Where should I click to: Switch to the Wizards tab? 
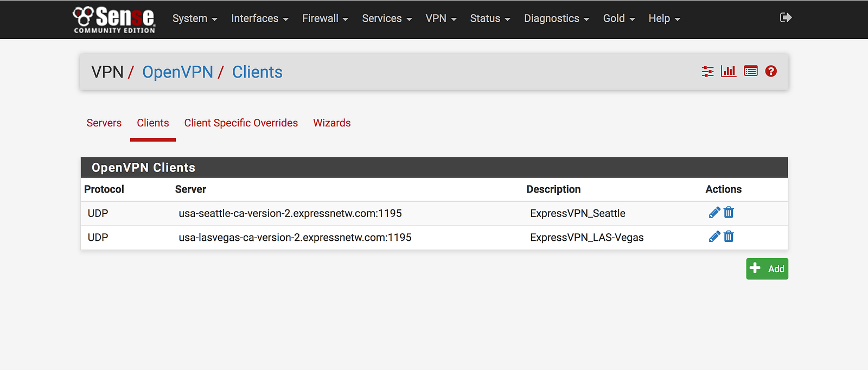(332, 123)
